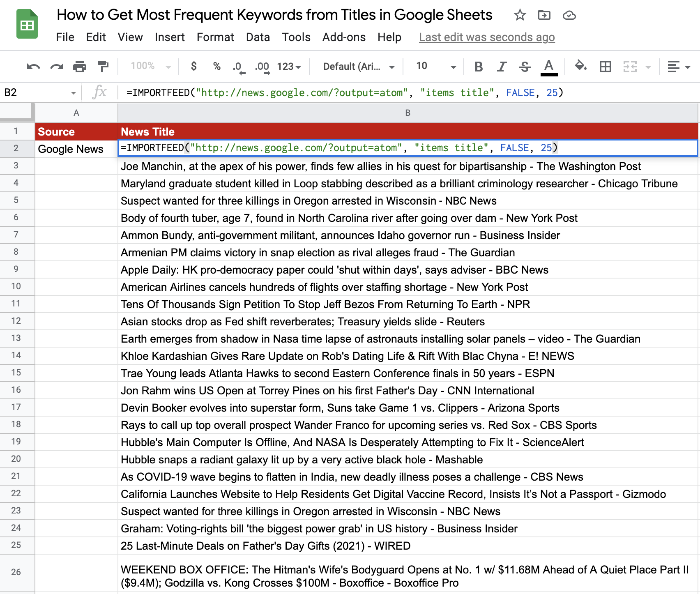Toggle bold formatting

(x=478, y=67)
